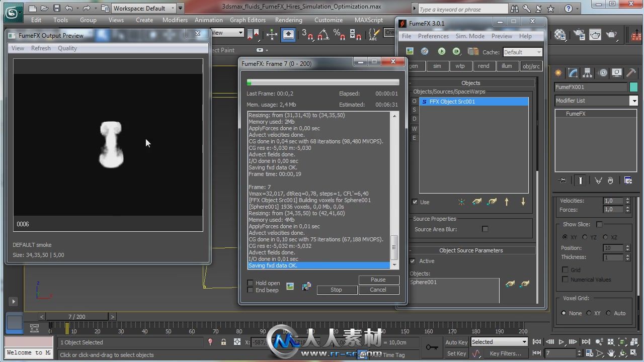Viewport: 644px width, 362px height.
Task: Click the teal object color swatch next to FumeFX001
Action: 633,87
